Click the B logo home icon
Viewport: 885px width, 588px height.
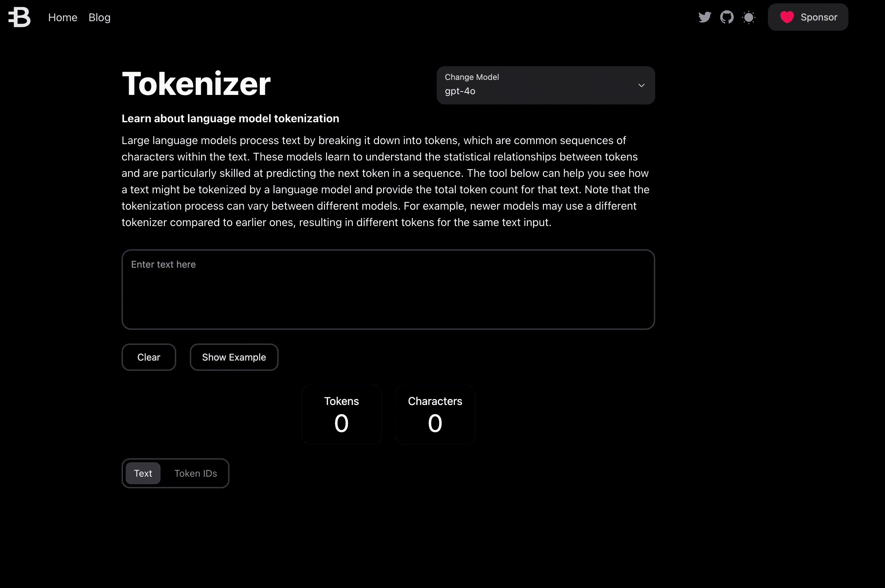tap(19, 17)
